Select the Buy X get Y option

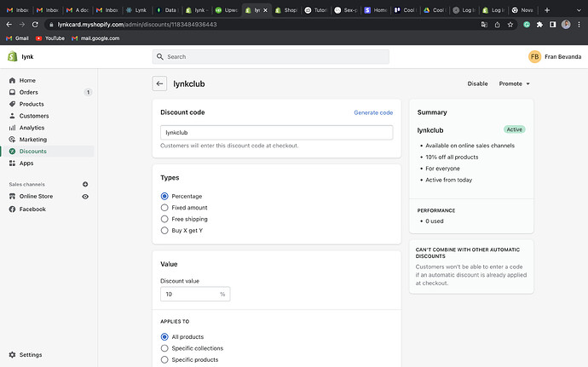tap(164, 230)
